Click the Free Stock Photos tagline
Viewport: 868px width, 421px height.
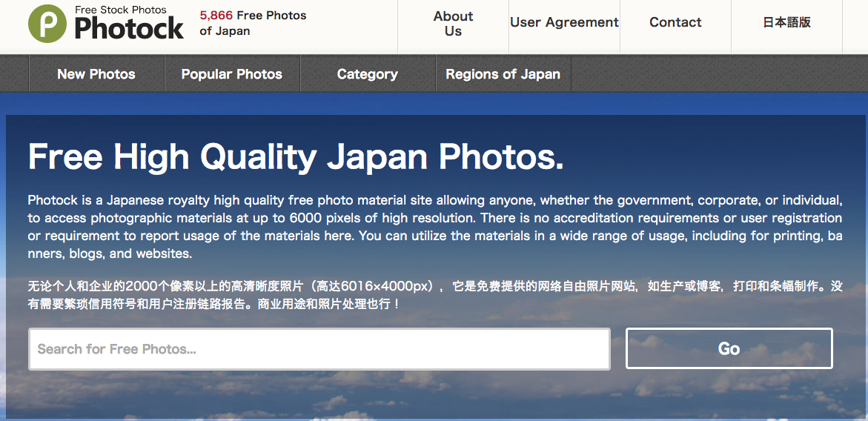point(121,10)
